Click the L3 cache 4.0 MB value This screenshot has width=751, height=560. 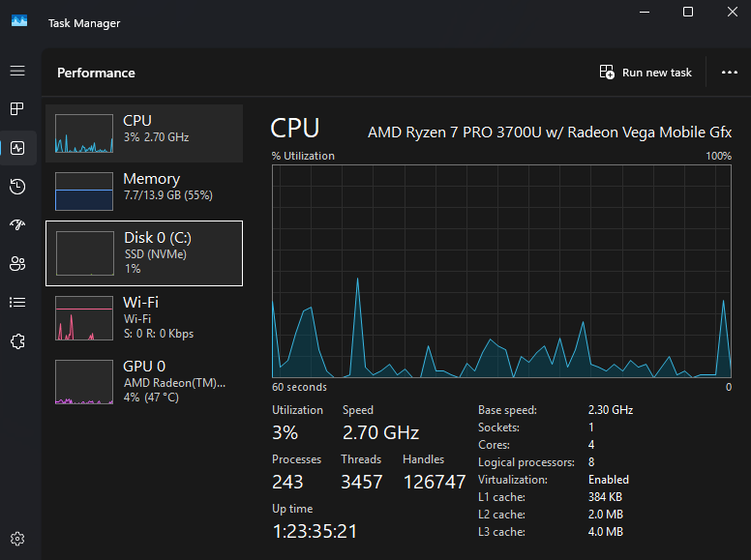pos(606,532)
